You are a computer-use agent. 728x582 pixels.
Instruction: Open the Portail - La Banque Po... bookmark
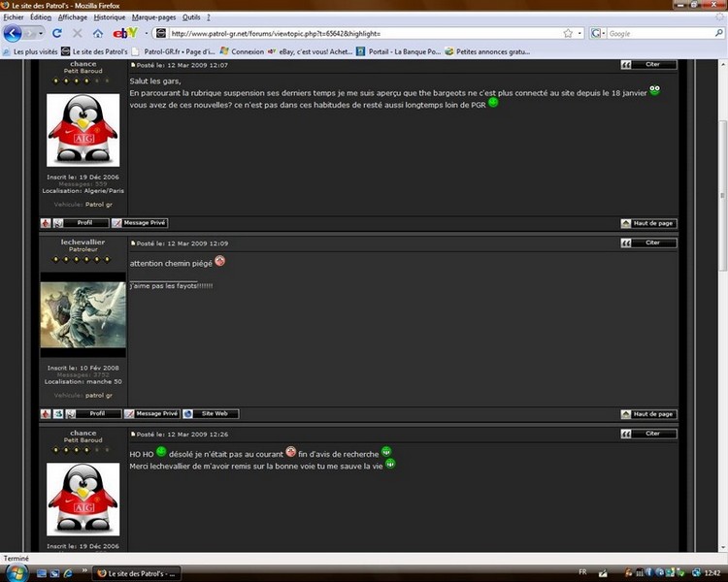pyautogui.click(x=399, y=51)
